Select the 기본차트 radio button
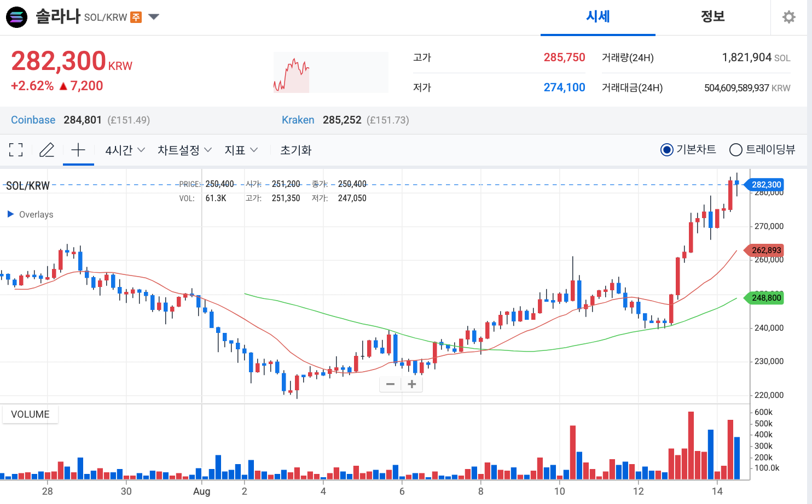Image resolution: width=812 pixels, height=504 pixels. click(x=666, y=149)
